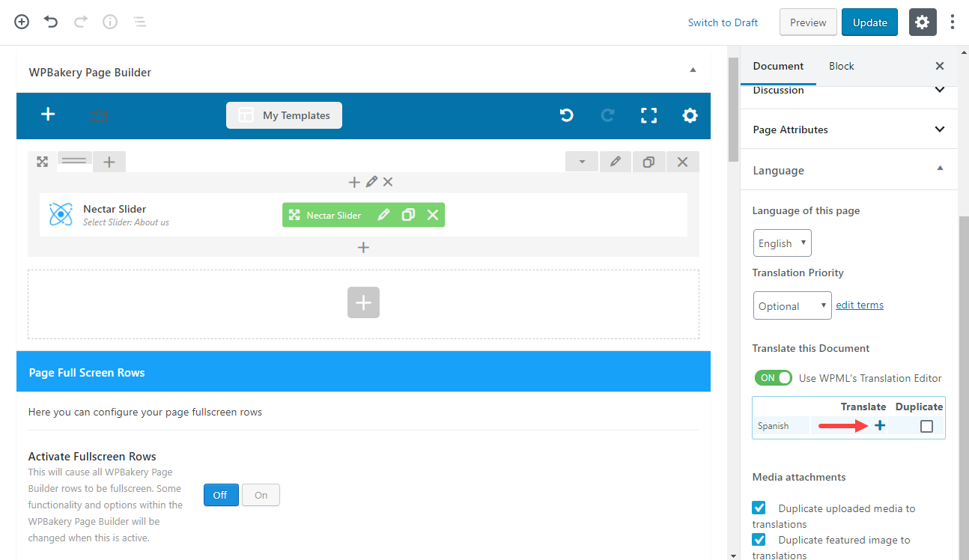Click the add block plus icon
The width and height of the screenshot is (969, 560).
[22, 22]
